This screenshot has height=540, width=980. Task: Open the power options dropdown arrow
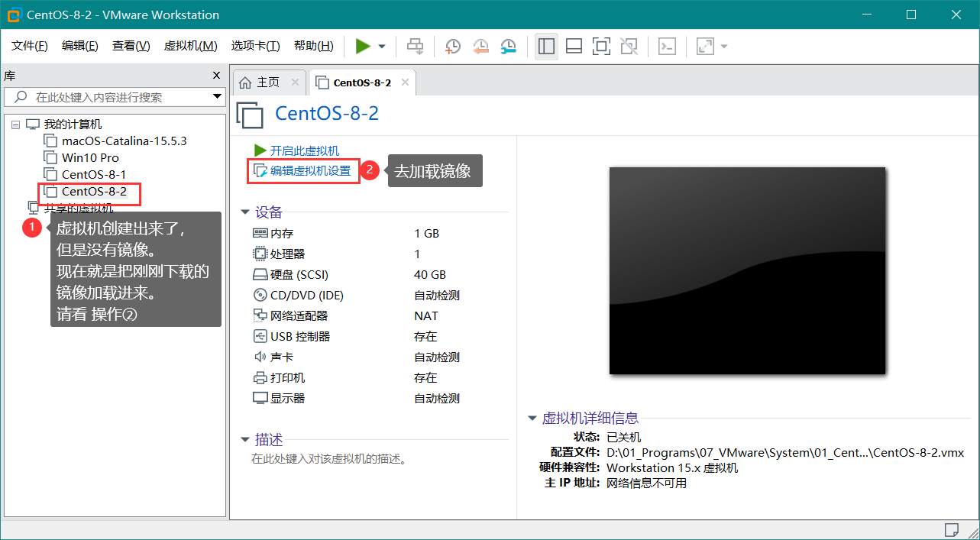coord(382,47)
